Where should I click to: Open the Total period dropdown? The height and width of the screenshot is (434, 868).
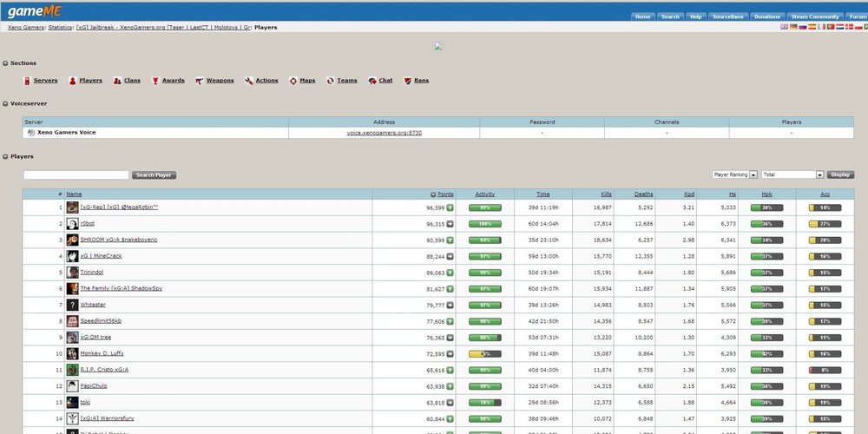pos(792,174)
